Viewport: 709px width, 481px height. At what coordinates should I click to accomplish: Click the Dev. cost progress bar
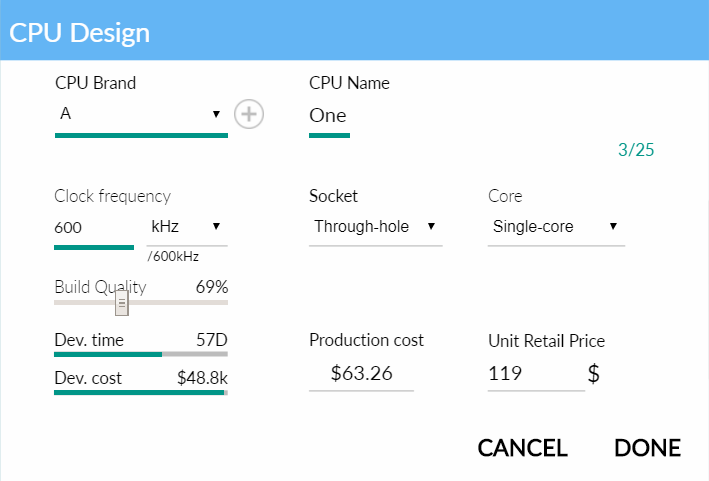click(x=141, y=392)
